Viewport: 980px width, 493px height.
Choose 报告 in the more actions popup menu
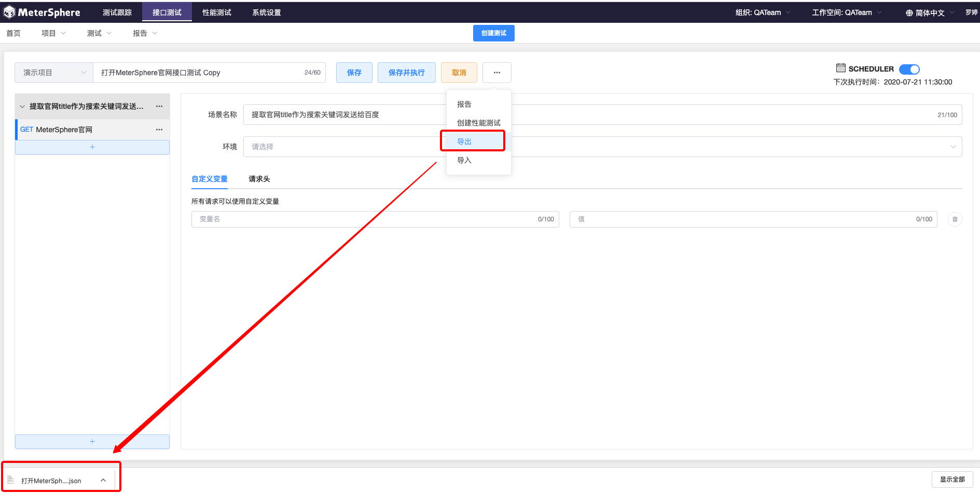tap(479, 104)
